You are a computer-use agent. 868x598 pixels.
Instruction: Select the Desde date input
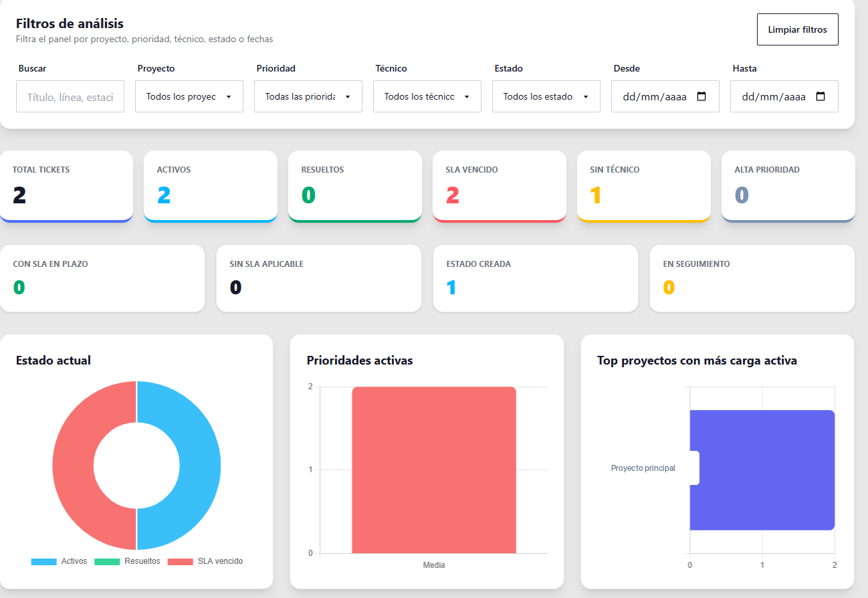click(x=665, y=96)
